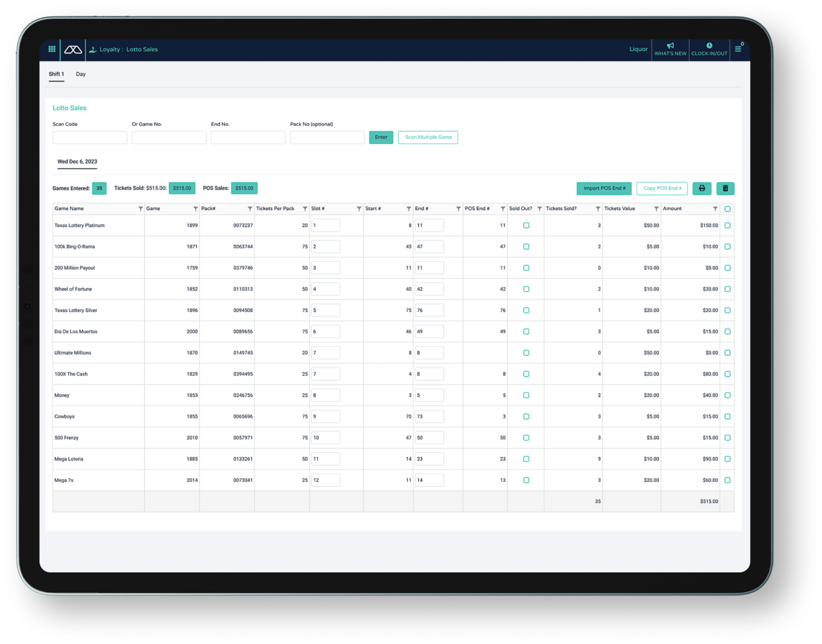Open the hamburger menu icon
The height and width of the screenshot is (644, 822).
[x=738, y=49]
